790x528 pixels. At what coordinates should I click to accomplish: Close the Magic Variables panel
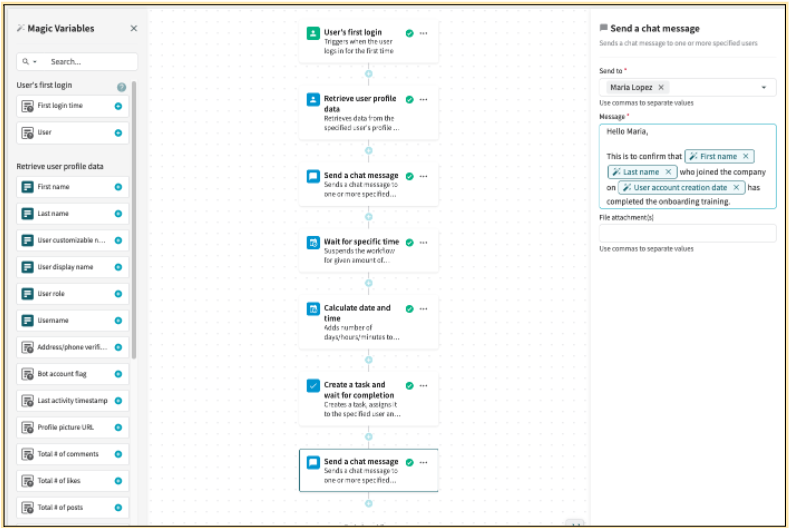point(134,28)
